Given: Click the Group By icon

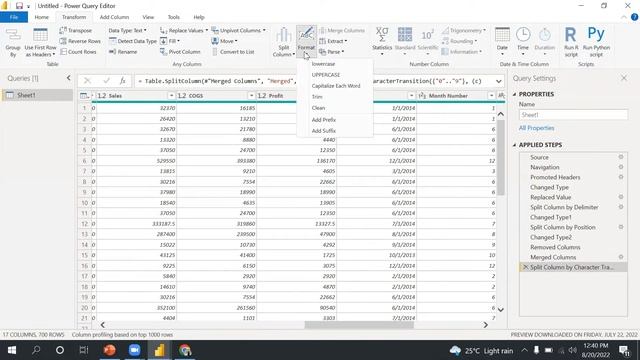Looking at the screenshot, I should coord(13,42).
